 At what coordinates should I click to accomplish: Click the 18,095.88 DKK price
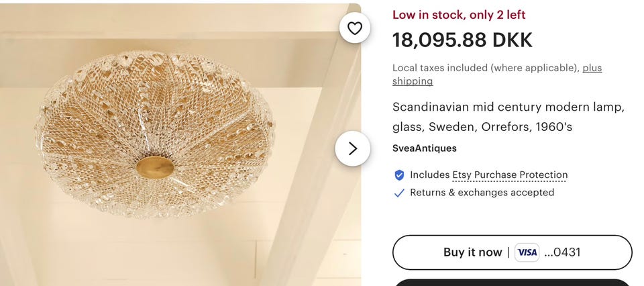[462, 40]
